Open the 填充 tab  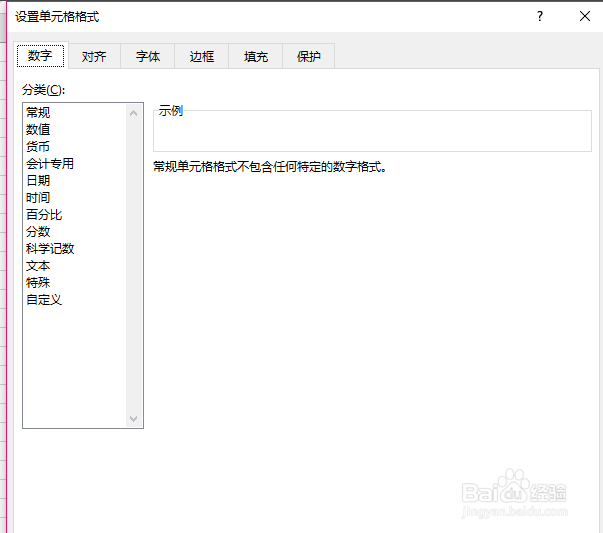255,57
